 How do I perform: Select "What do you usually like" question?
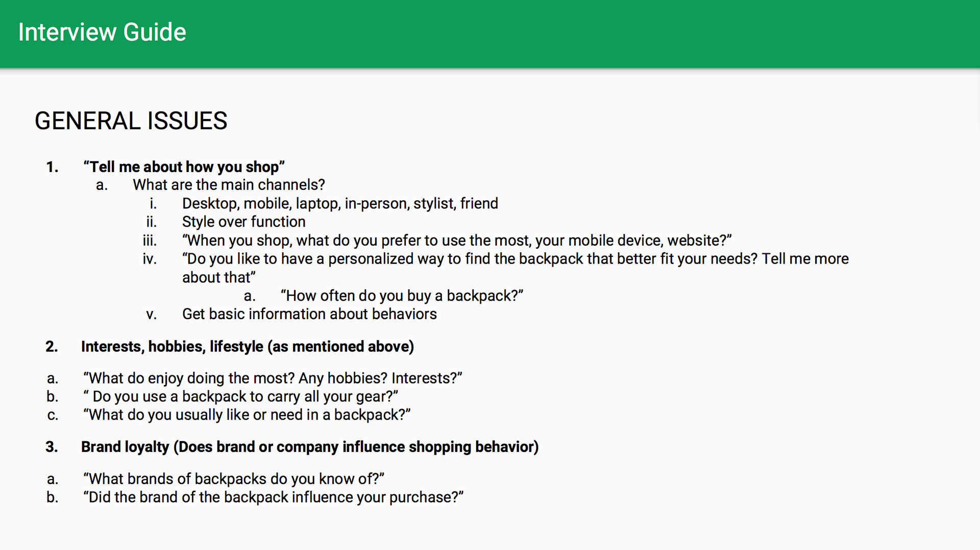click(247, 415)
